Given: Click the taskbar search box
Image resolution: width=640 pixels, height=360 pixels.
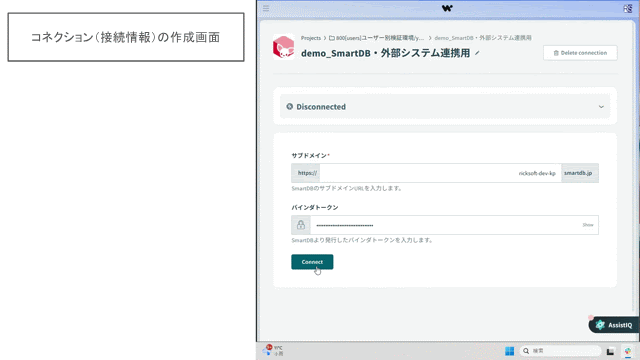Looking at the screenshot, I should pos(560,351).
